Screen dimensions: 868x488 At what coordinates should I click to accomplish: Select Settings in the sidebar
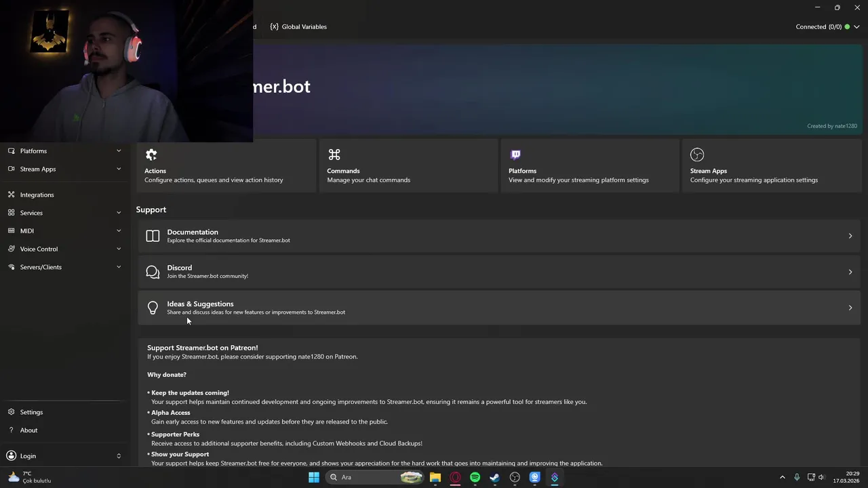[64, 412]
